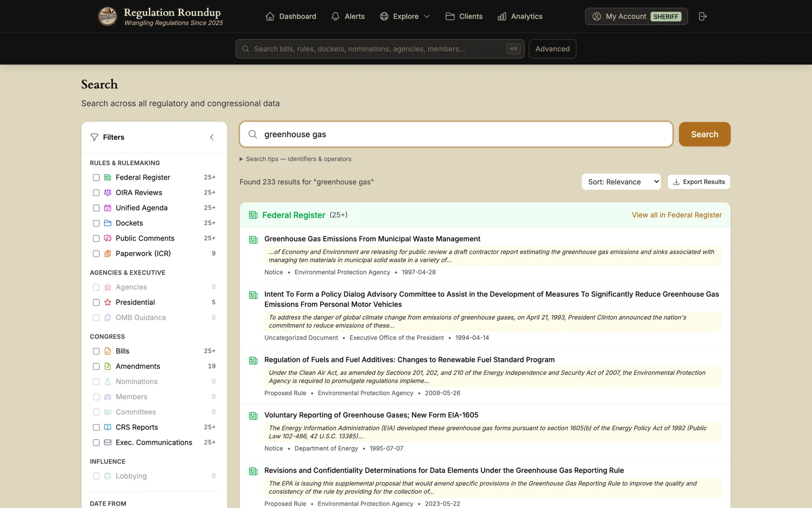Click the Federal Register section header icon
Screen dimensions: 812x508
pyautogui.click(x=253, y=215)
